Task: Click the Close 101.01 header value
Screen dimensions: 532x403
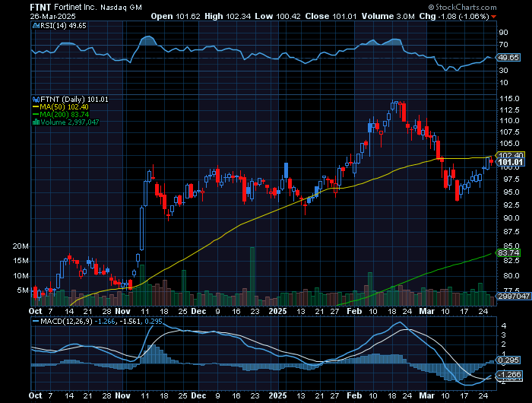Action: (331, 16)
